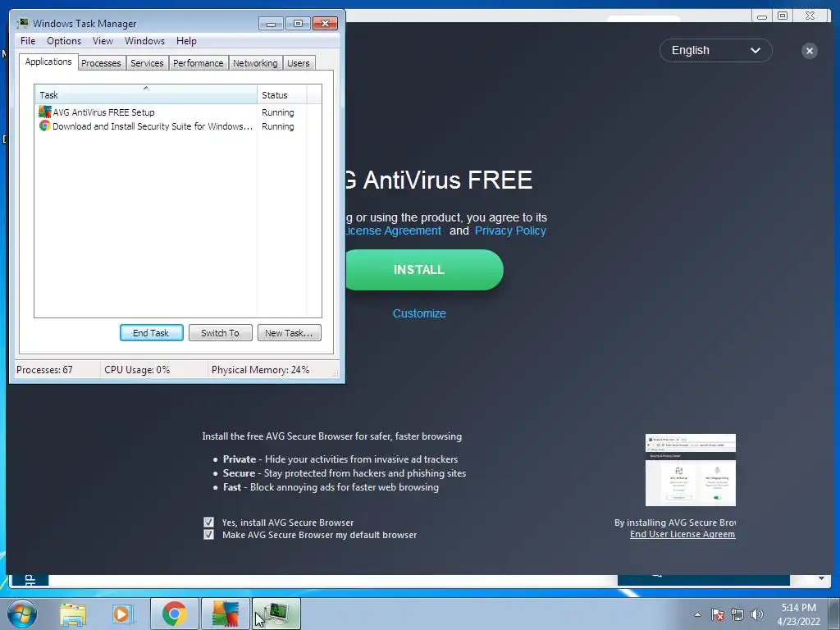Minimize the Windows Task Manager window
Image resolution: width=840 pixels, height=630 pixels.
coord(271,23)
